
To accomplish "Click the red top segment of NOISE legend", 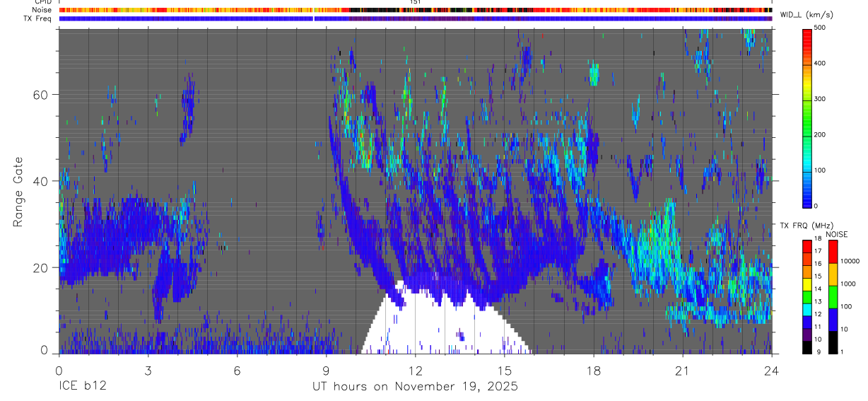I will pyautogui.click(x=833, y=251).
